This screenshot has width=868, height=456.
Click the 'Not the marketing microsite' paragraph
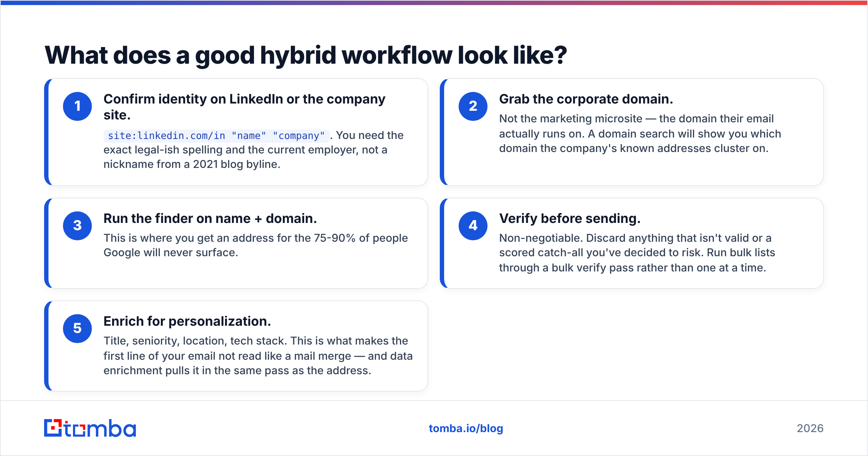coord(640,134)
